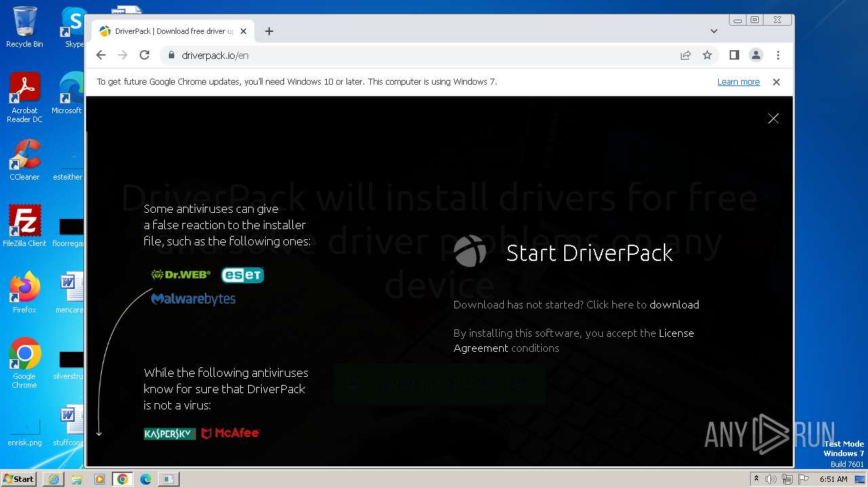Open CCleaner desktop shortcut

[24, 160]
